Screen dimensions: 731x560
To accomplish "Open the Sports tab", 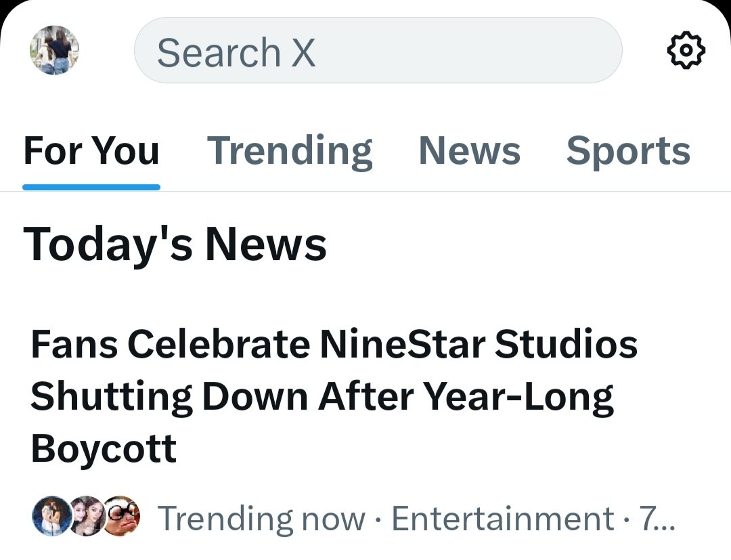I will (x=628, y=151).
